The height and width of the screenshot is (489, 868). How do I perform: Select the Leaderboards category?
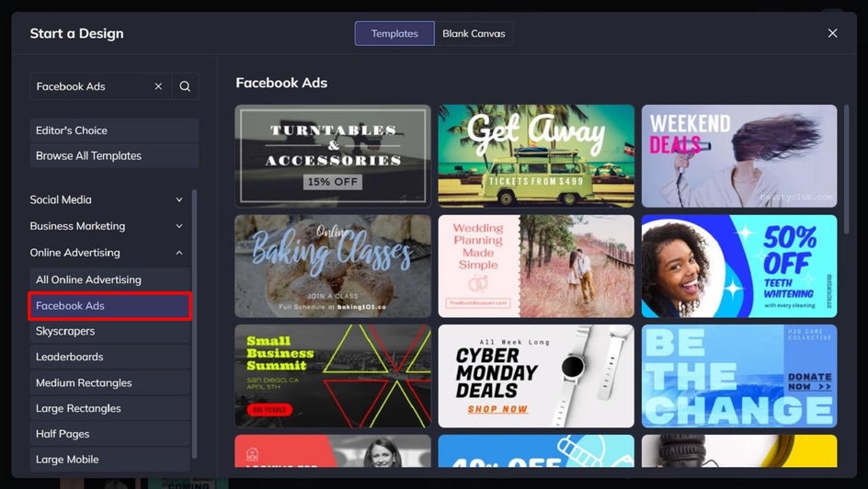pos(109,357)
